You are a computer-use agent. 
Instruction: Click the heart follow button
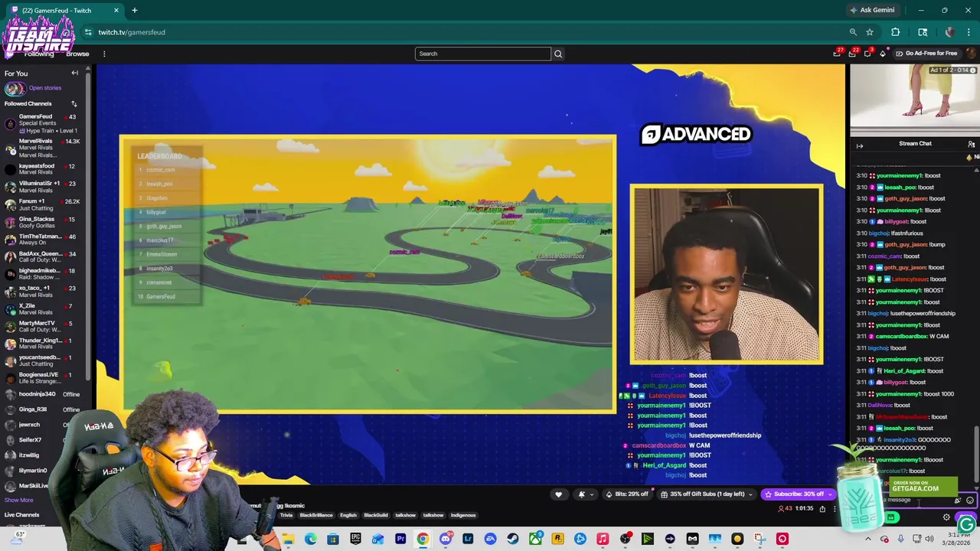[558, 494]
